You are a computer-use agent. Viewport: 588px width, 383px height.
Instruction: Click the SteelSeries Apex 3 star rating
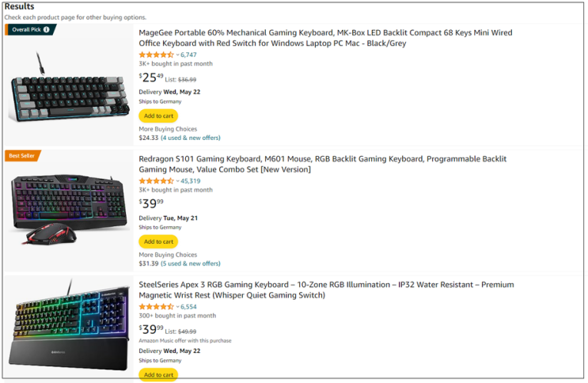click(156, 306)
